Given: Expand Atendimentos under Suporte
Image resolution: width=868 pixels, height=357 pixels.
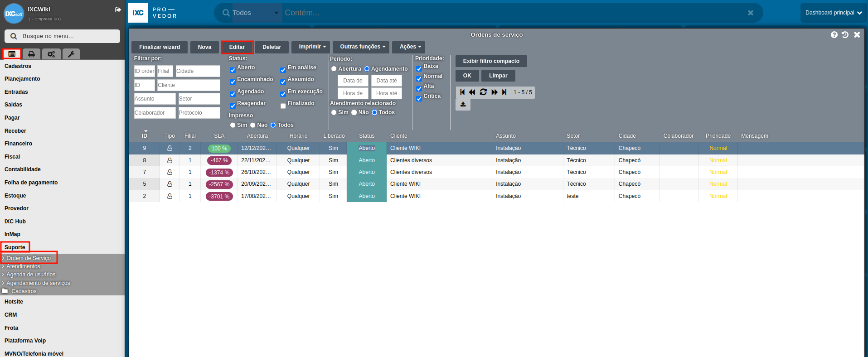Looking at the screenshot, I should point(23,266).
